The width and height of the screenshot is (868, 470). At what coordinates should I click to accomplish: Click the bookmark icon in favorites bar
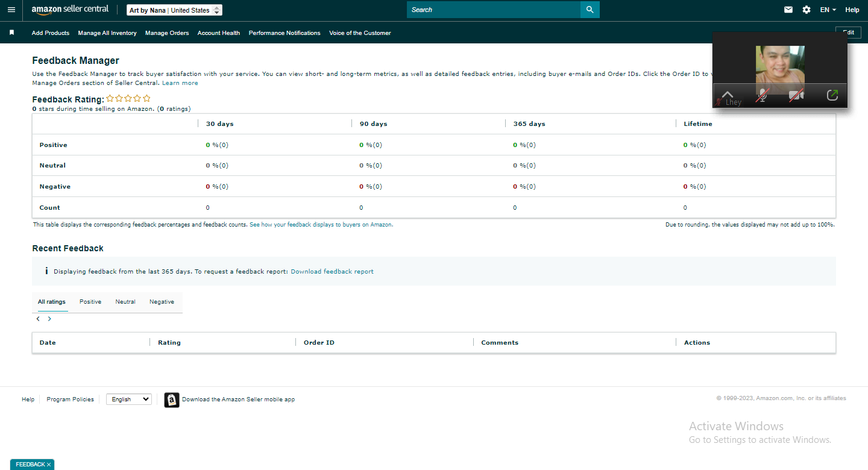click(11, 33)
